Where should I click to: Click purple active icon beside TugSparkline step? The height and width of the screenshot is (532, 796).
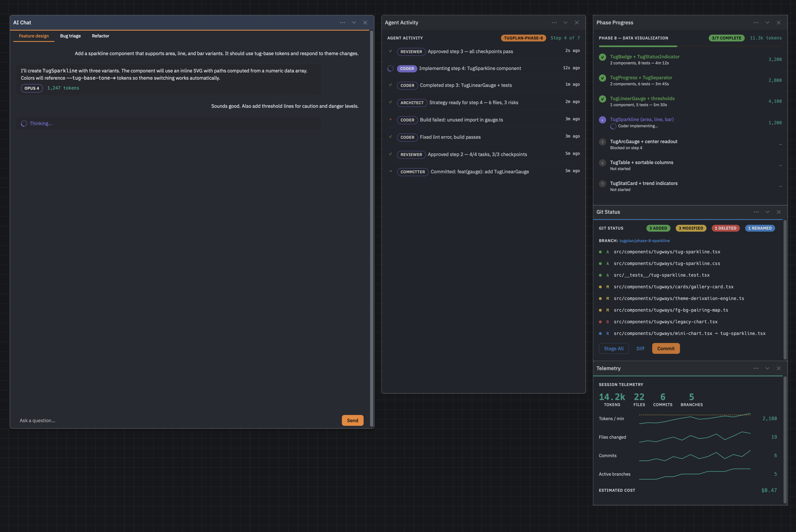[x=602, y=120]
